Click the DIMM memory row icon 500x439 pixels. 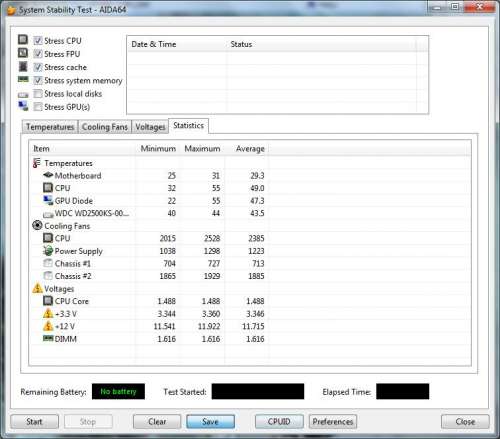[x=48, y=338]
